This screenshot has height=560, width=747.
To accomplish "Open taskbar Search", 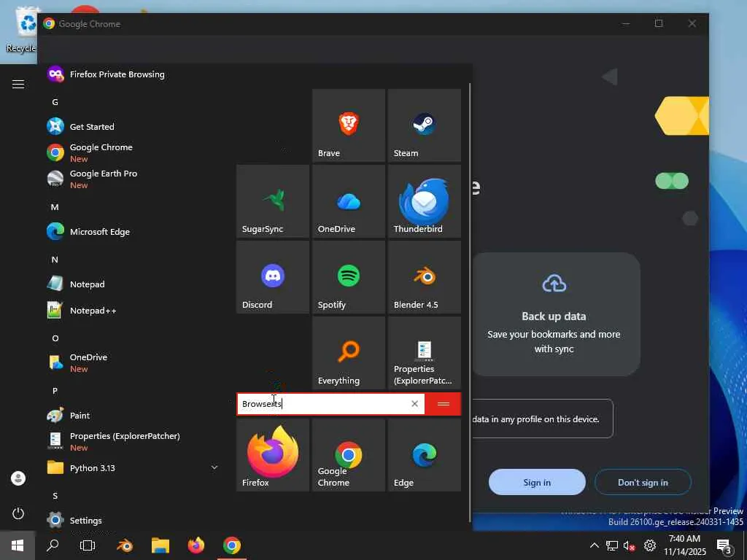I will tap(53, 545).
